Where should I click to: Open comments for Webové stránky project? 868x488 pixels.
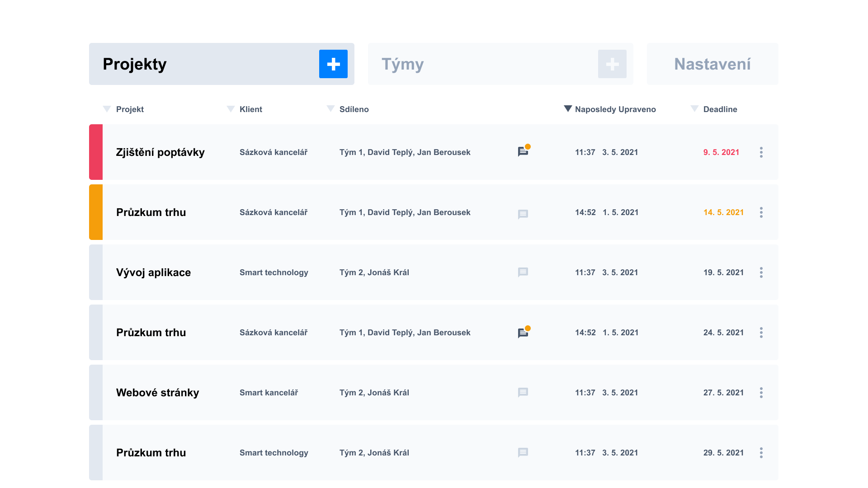pyautogui.click(x=523, y=392)
